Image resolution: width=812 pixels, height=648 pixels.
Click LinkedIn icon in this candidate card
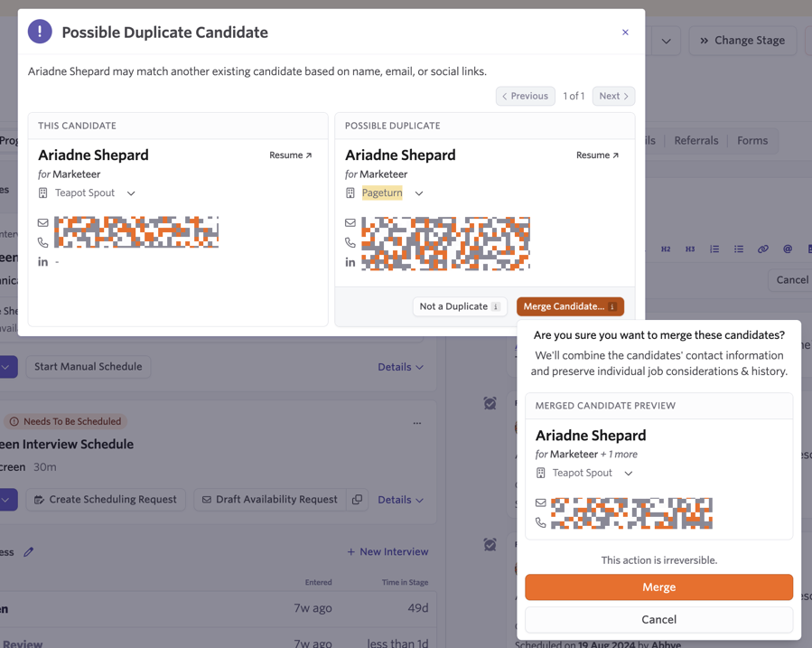point(42,262)
